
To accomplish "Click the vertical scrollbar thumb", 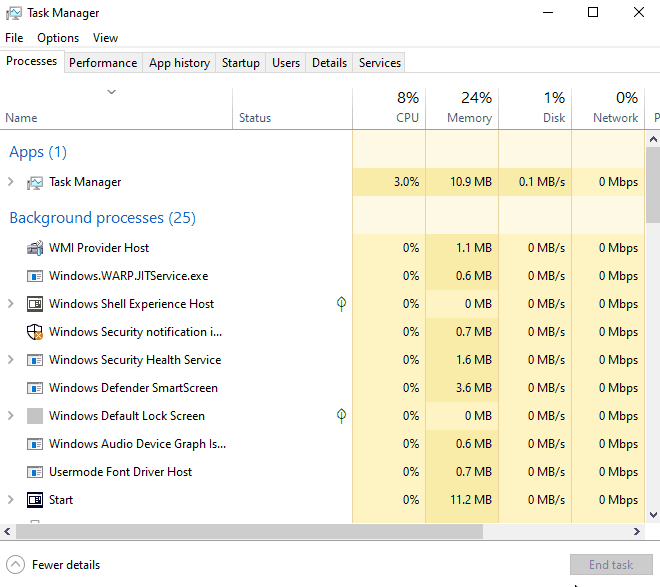I will 653,185.
